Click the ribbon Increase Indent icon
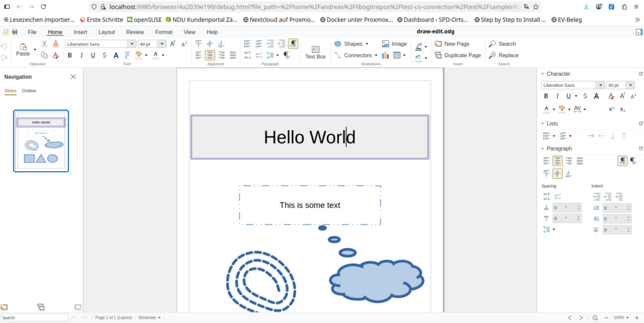The image size is (644, 323). point(270,43)
